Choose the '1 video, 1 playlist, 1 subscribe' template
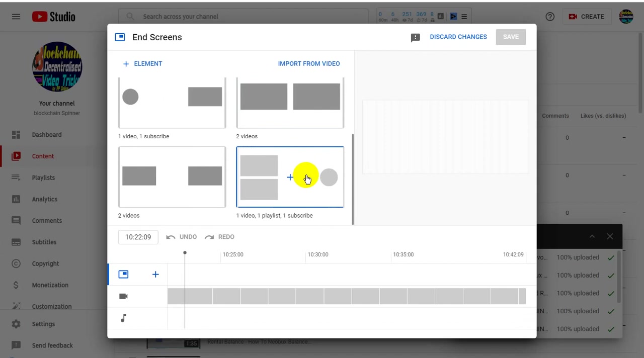Screen dimensions: 644x358 [290, 177]
